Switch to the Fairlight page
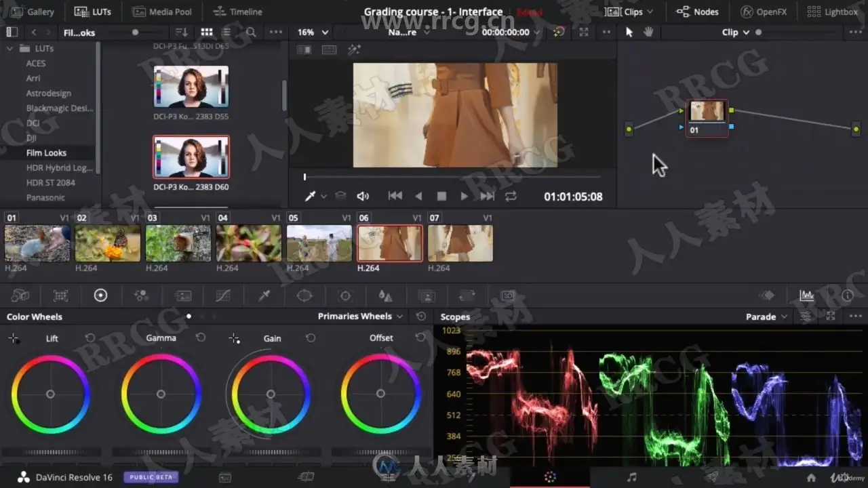 click(632, 477)
